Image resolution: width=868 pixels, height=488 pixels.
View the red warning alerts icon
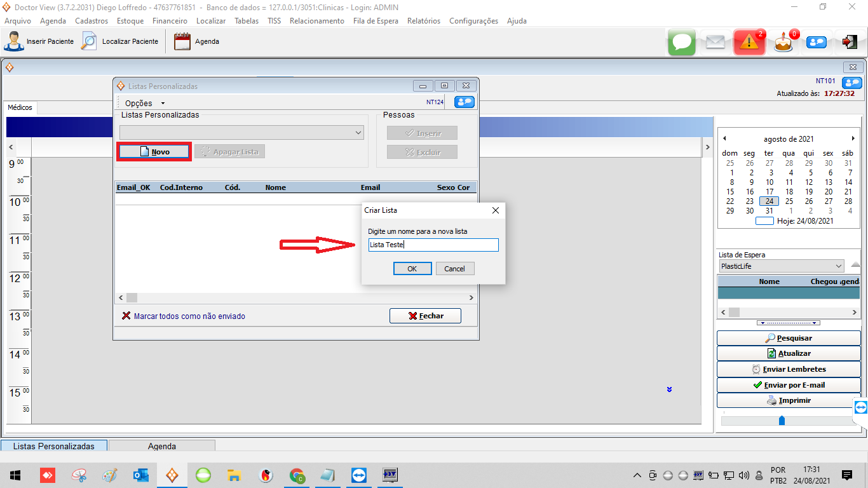[749, 42]
